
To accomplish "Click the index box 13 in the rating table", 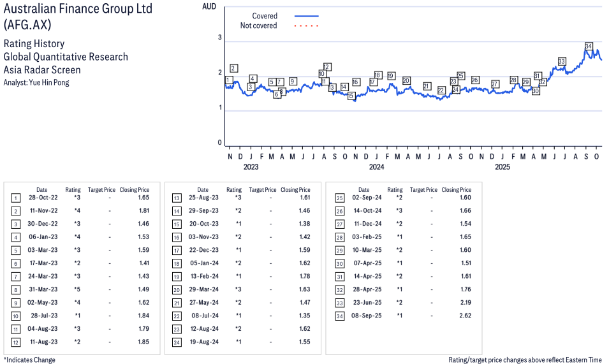I will 176,198.
